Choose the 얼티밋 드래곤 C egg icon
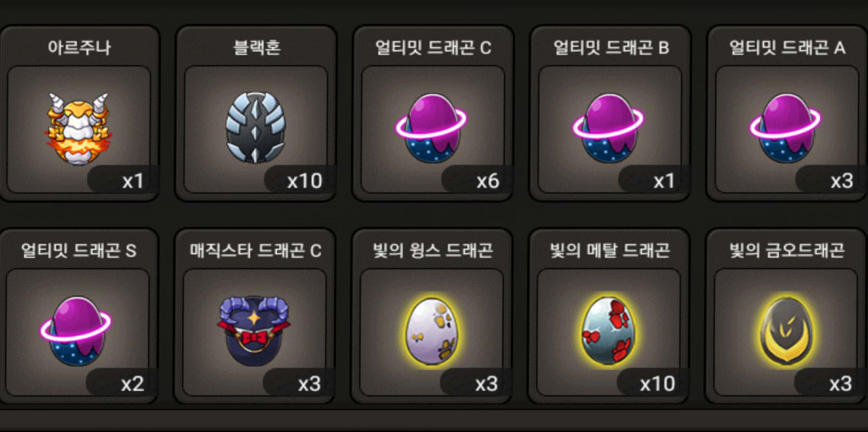 point(431,128)
